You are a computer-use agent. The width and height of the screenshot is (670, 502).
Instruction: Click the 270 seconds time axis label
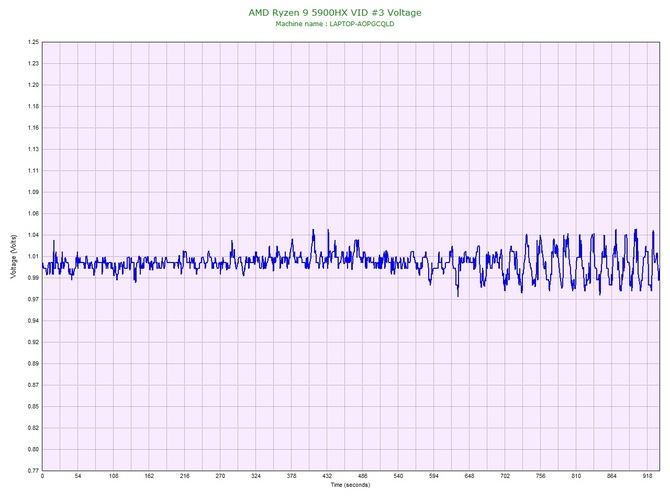pos(220,476)
